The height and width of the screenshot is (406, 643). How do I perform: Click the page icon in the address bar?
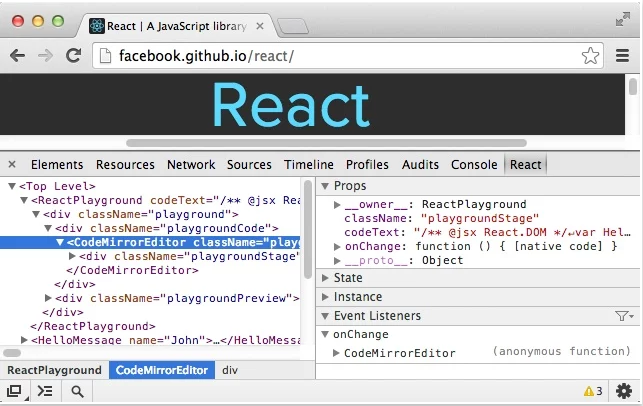click(x=106, y=55)
